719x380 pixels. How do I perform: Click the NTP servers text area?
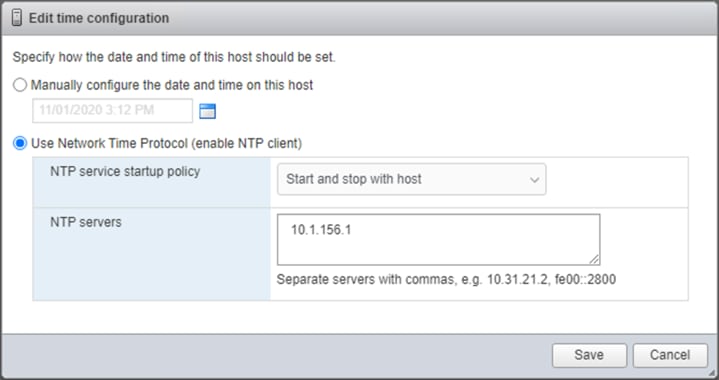coord(438,239)
